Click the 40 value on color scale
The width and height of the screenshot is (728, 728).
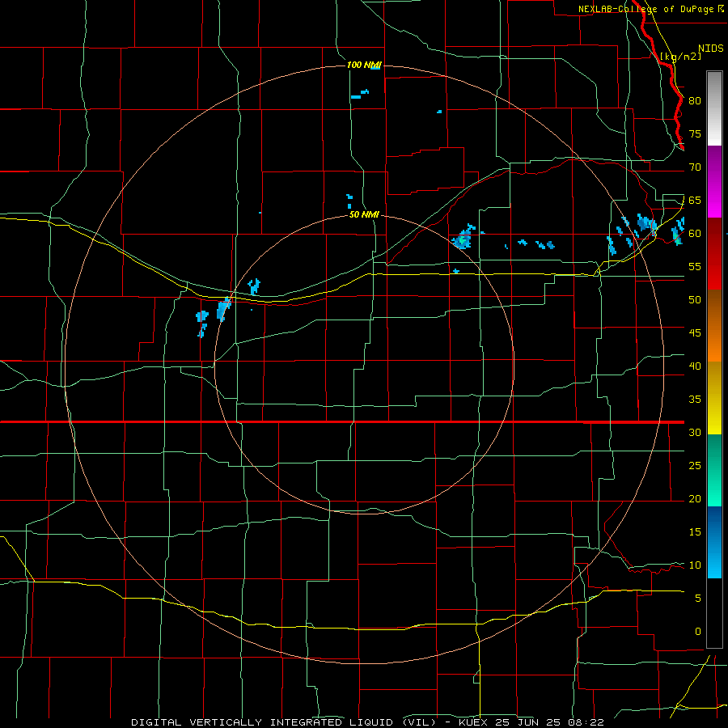click(x=695, y=366)
